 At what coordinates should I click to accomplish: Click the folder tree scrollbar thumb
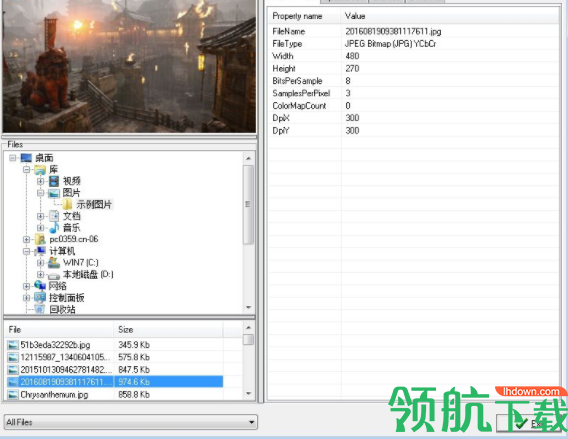pos(248,205)
